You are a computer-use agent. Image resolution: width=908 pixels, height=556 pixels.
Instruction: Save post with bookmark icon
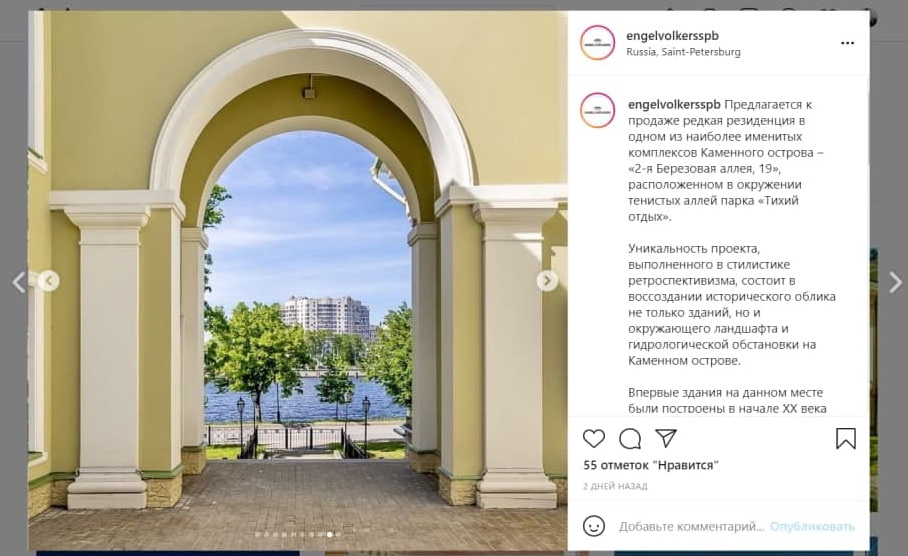coord(845,438)
